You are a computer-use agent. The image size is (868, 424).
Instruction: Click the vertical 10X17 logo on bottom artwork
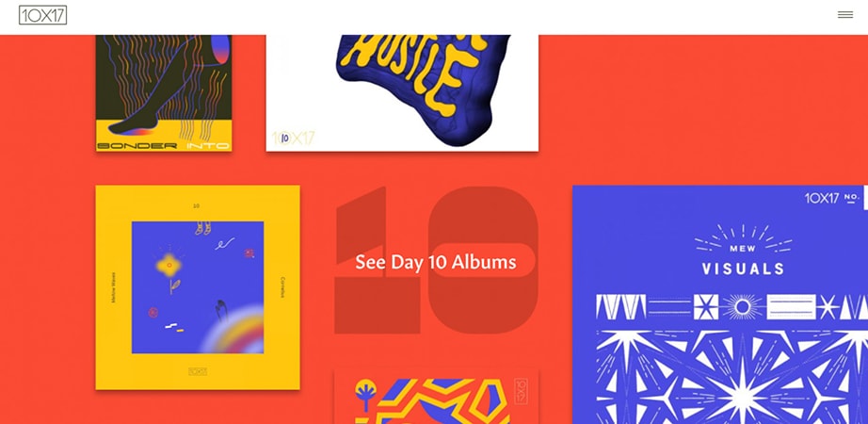pyautogui.click(x=521, y=391)
